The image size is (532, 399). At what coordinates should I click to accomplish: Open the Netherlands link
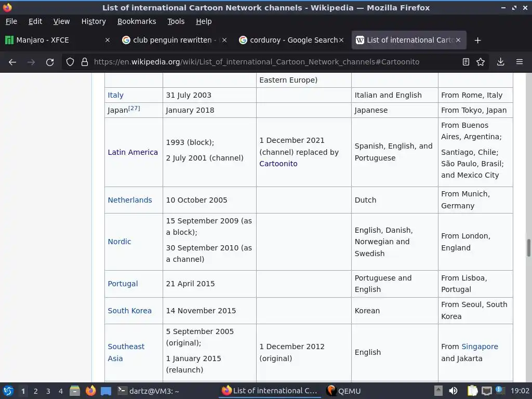click(130, 200)
